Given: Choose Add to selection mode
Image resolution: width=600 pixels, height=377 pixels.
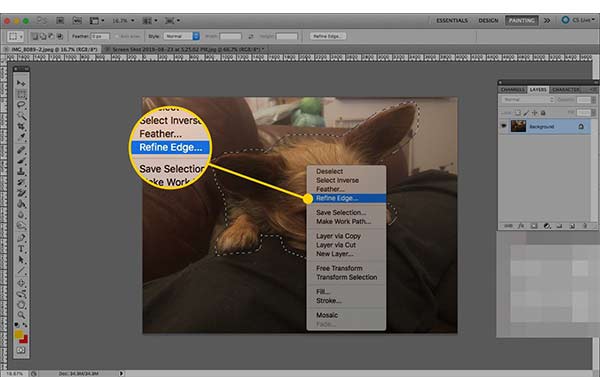Looking at the screenshot, I should [x=43, y=36].
